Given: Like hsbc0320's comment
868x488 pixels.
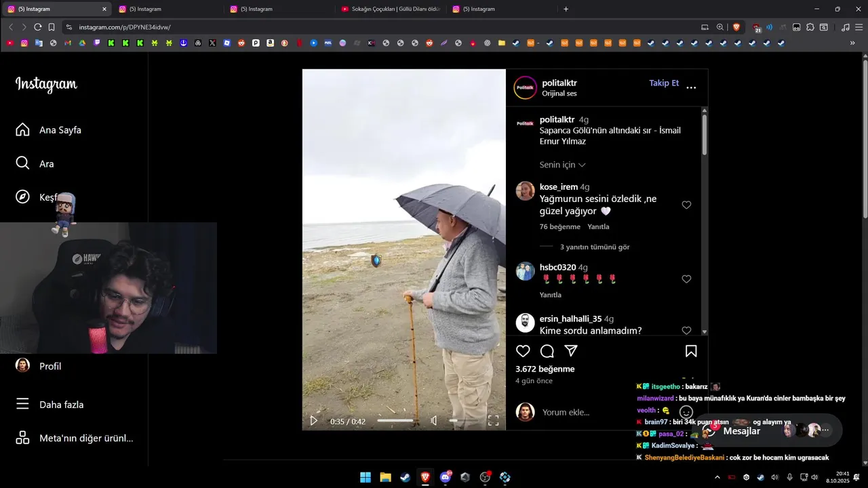Looking at the screenshot, I should click(686, 279).
